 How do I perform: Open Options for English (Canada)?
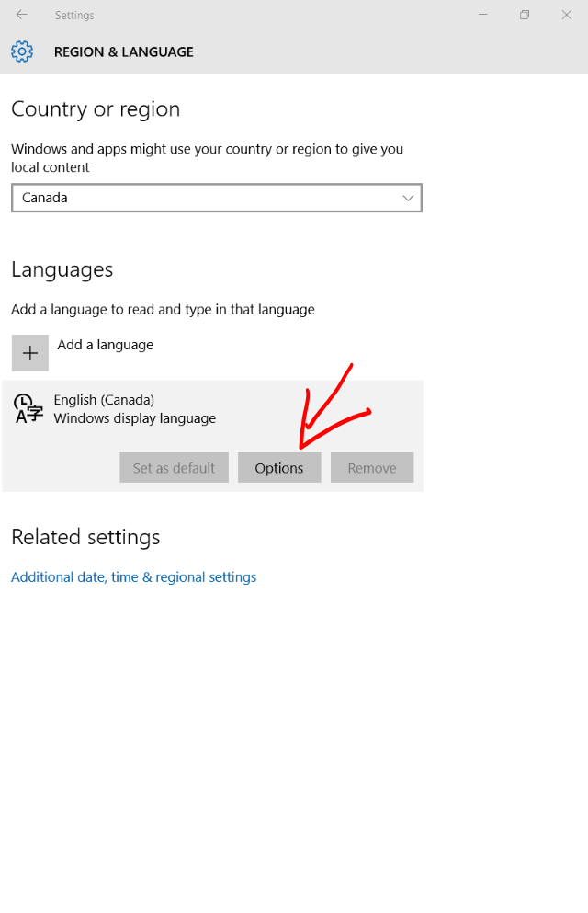tap(279, 468)
